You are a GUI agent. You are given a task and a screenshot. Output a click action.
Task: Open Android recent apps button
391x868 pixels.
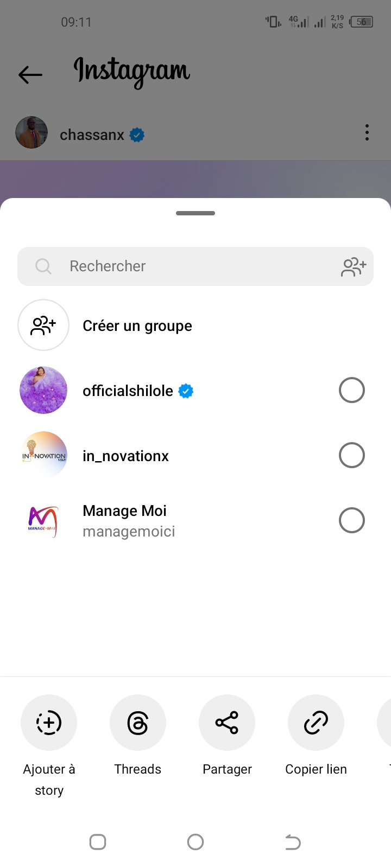point(98,842)
